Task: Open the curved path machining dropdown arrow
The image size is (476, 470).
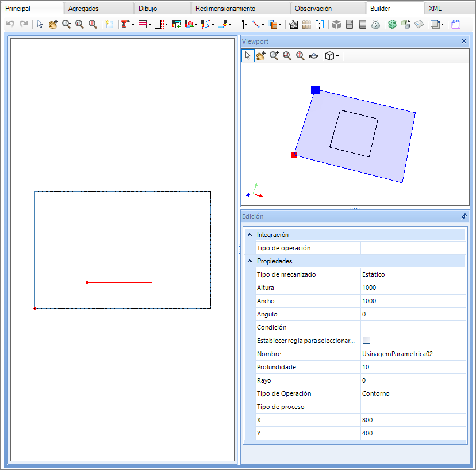Action: point(213,24)
